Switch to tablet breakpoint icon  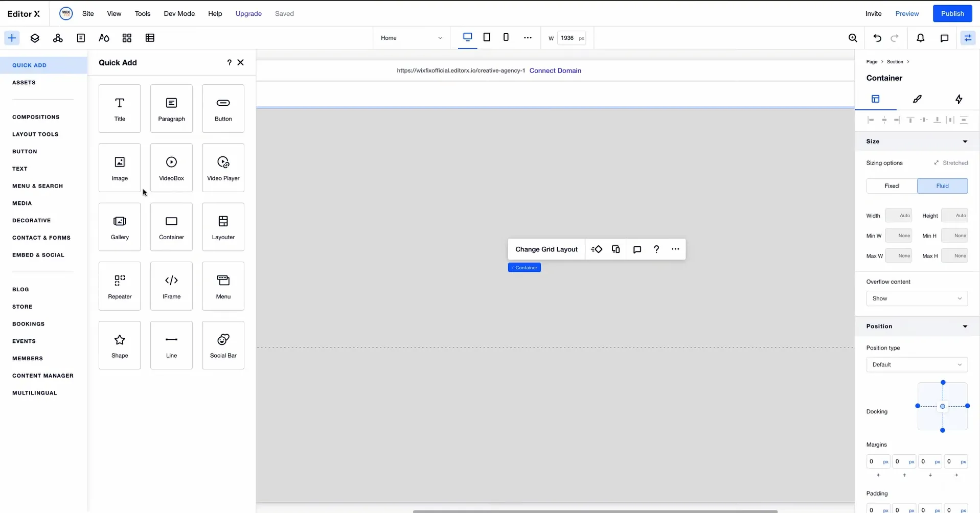tap(487, 37)
